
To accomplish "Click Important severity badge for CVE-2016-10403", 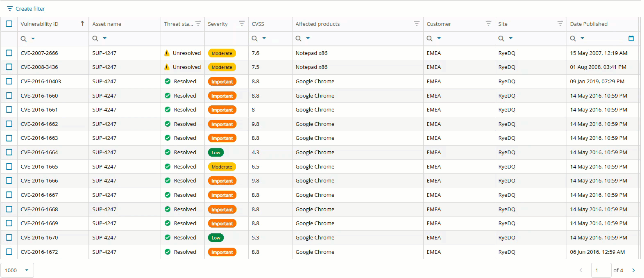I will [x=222, y=82].
